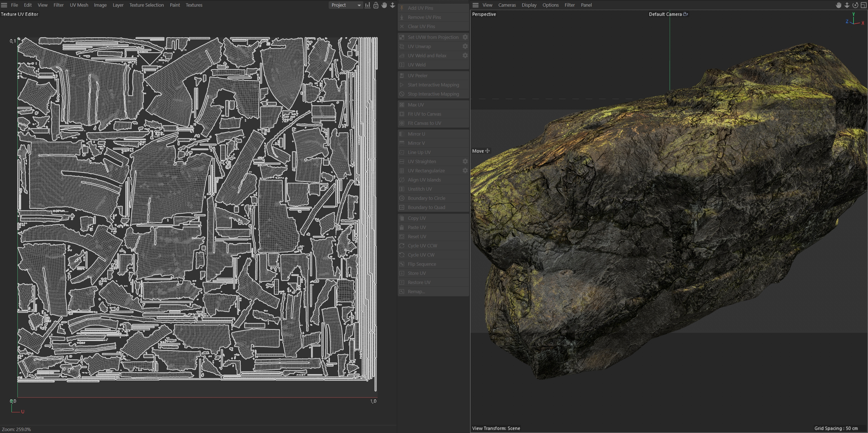Click the Fit UV to Canvas command

pyautogui.click(x=424, y=114)
